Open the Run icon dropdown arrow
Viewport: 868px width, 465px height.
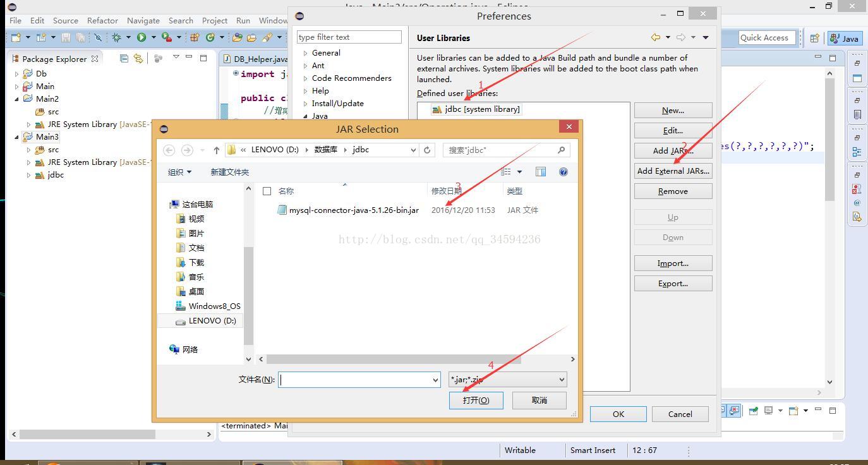pyautogui.click(x=154, y=38)
